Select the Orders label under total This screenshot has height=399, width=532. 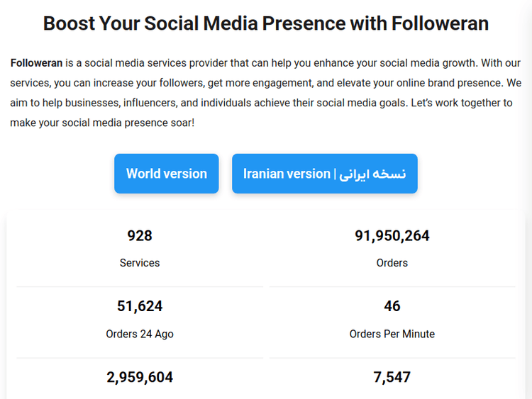392,263
